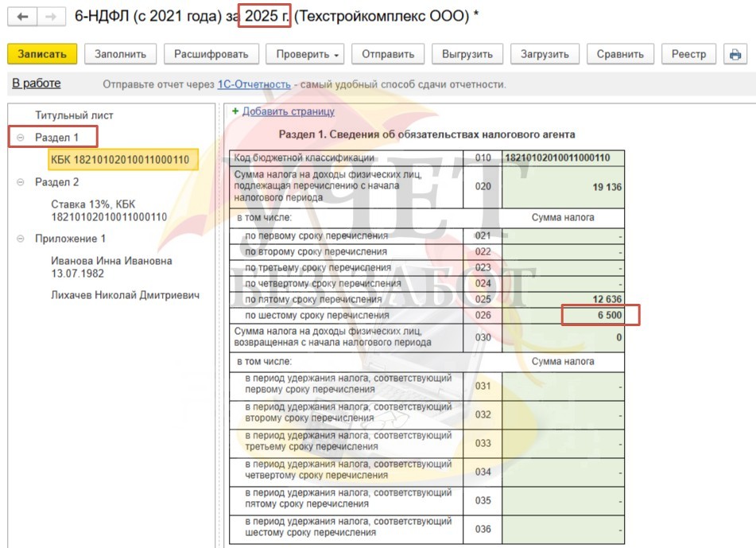Click the forward navigation arrow
Viewport: 756px width, 548px height.
click(x=49, y=17)
